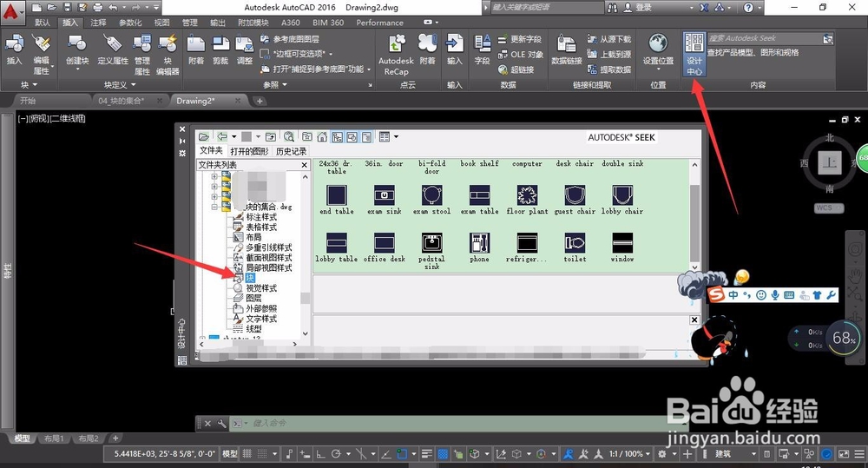Click the ViewCube top face
This screenshot has width=868, height=468.
click(x=829, y=163)
